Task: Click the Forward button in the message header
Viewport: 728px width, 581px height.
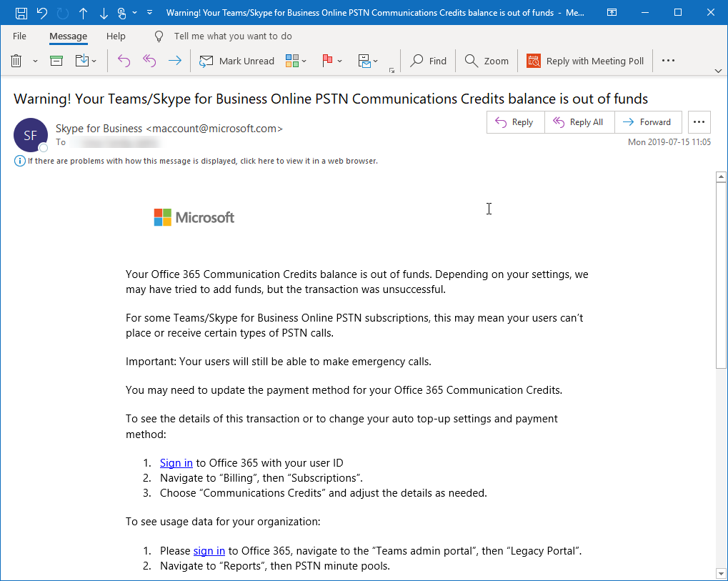Action: (648, 122)
